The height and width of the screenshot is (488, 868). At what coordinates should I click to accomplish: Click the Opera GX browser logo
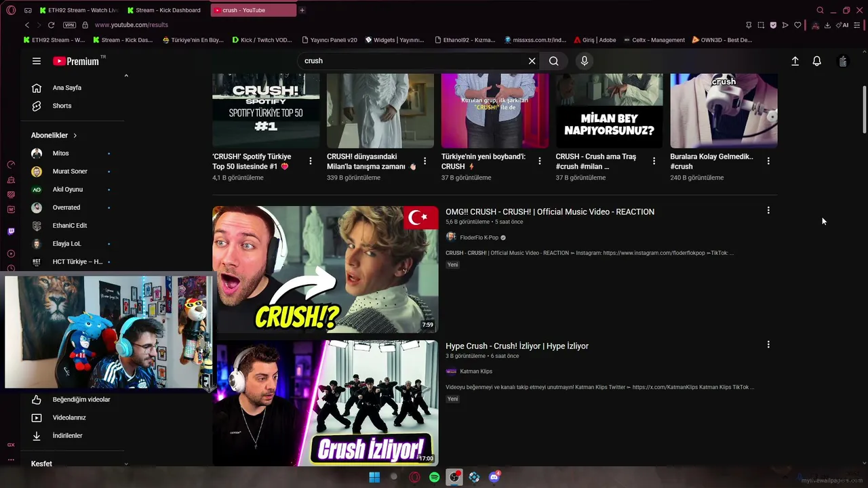point(11,10)
